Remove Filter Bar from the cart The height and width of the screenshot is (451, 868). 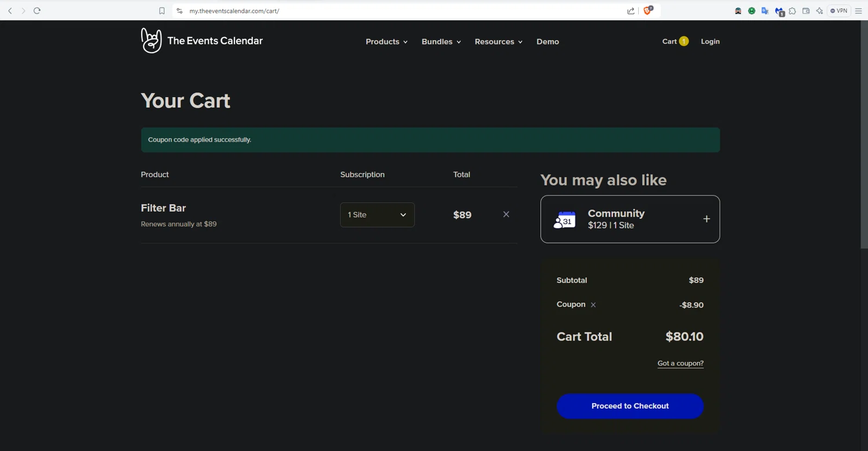coord(506,215)
